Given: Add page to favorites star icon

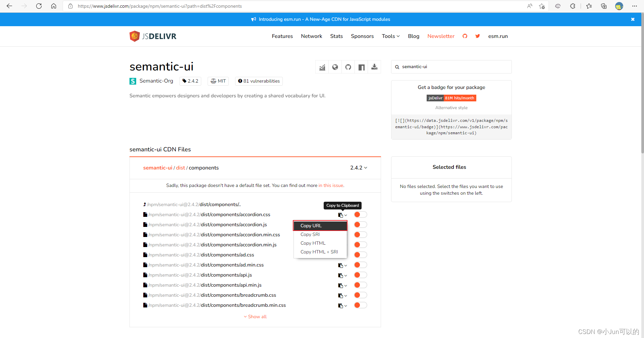Looking at the screenshot, I should (x=542, y=6).
